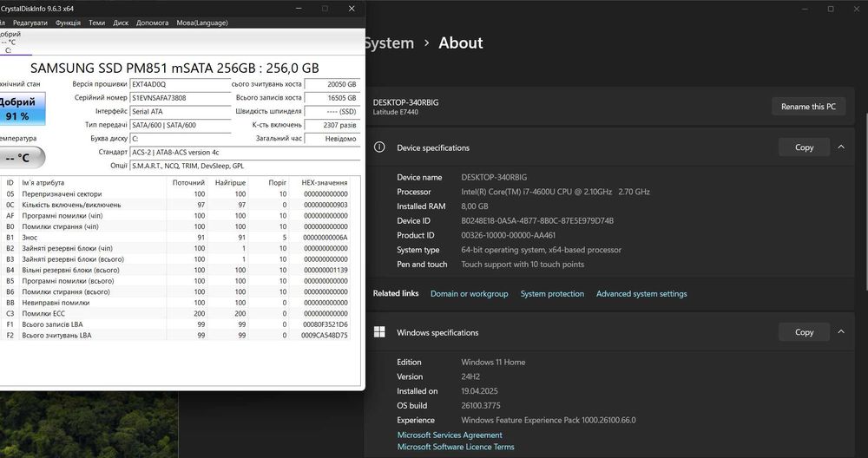Open the Функція menu in CrystalDiskInfo

[x=68, y=23]
